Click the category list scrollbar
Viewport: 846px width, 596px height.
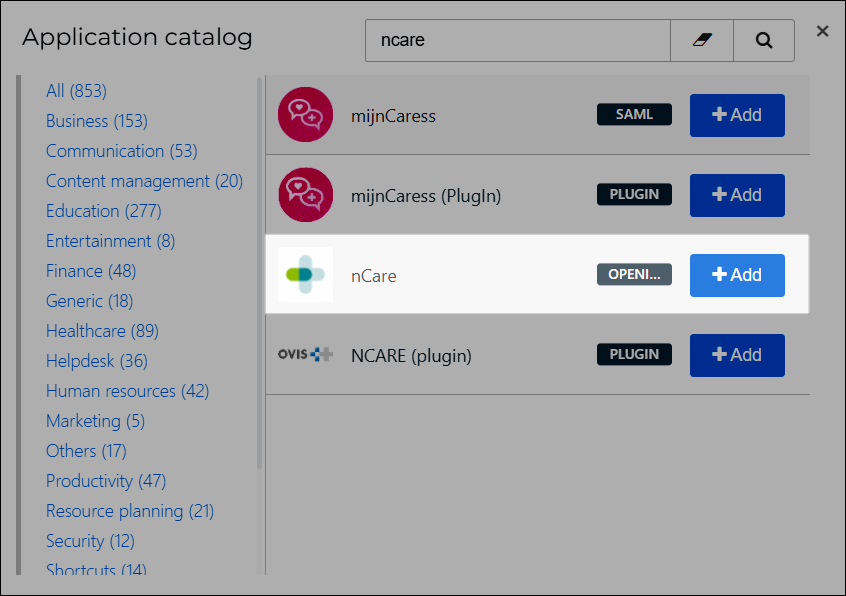click(260, 272)
